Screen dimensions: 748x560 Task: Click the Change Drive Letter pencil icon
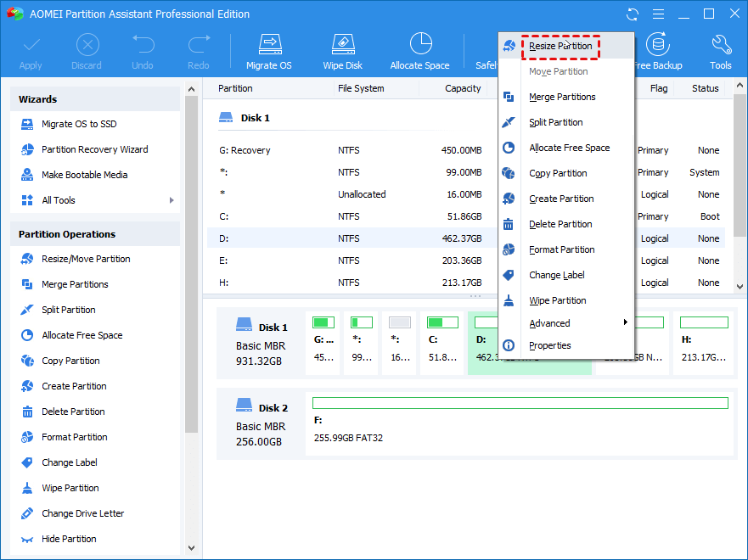pyautogui.click(x=27, y=513)
